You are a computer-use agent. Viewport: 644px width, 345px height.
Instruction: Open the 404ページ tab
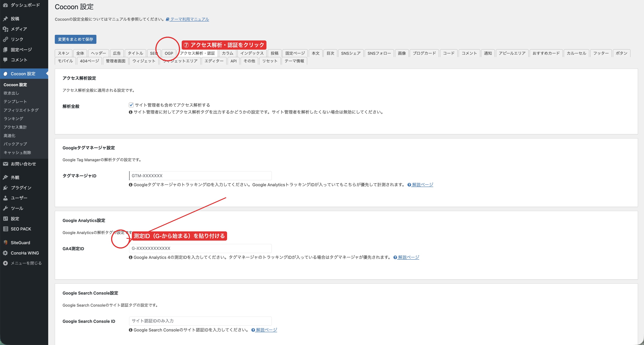pos(89,61)
